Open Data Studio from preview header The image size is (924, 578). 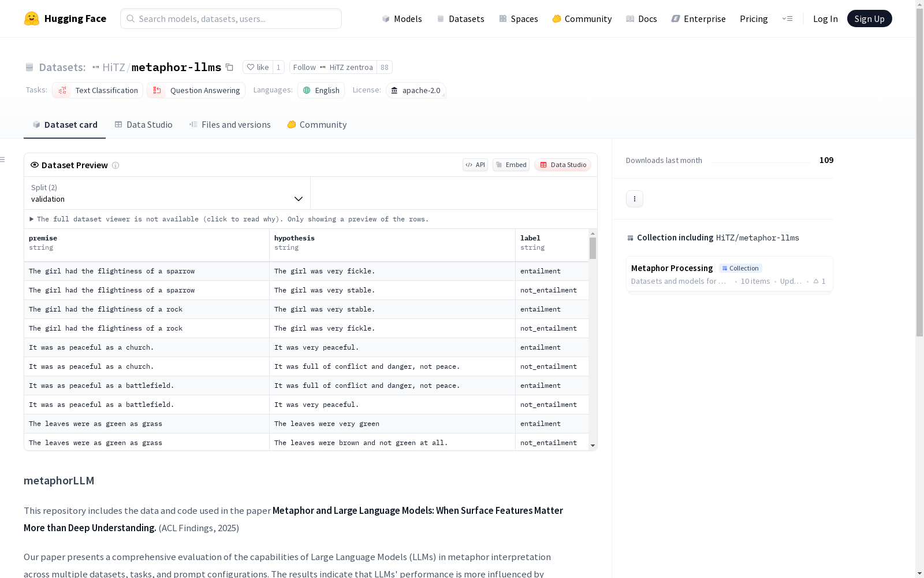562,165
